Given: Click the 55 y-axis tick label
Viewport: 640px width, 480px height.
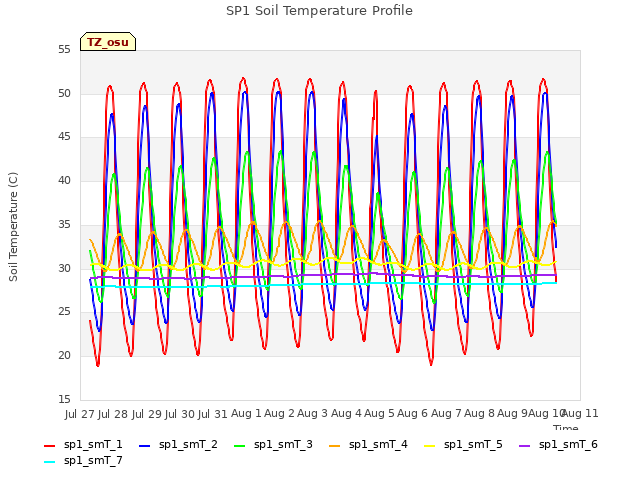Looking at the screenshot, I should [x=64, y=50].
